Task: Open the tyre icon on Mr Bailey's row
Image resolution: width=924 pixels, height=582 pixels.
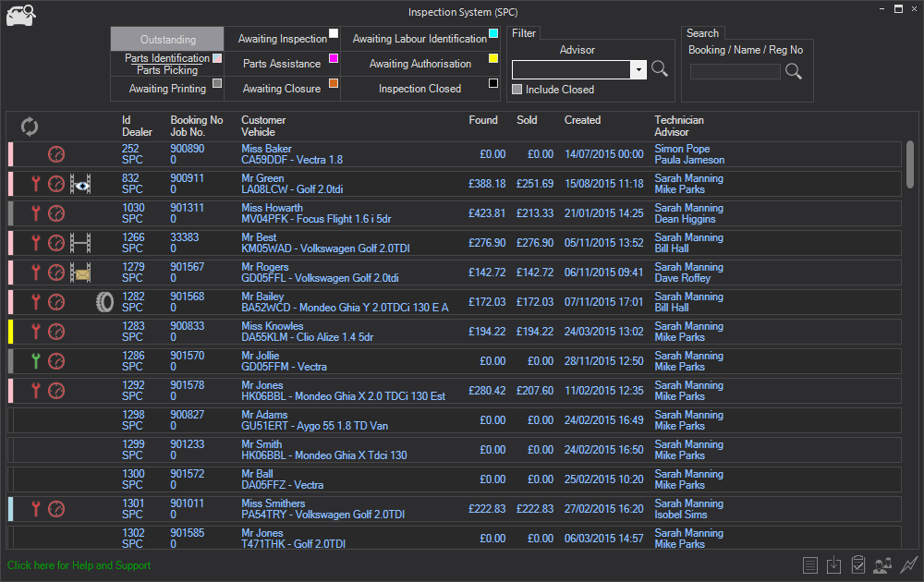Action: coord(105,302)
